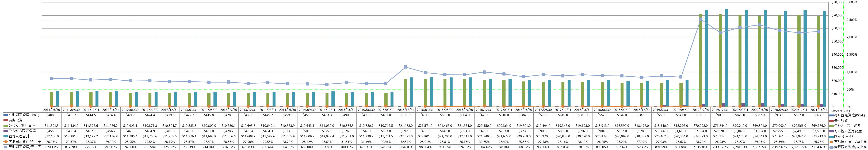Click the 1,004.42% cell
This screenshot has width=868, height=150.
tap(485, 147)
